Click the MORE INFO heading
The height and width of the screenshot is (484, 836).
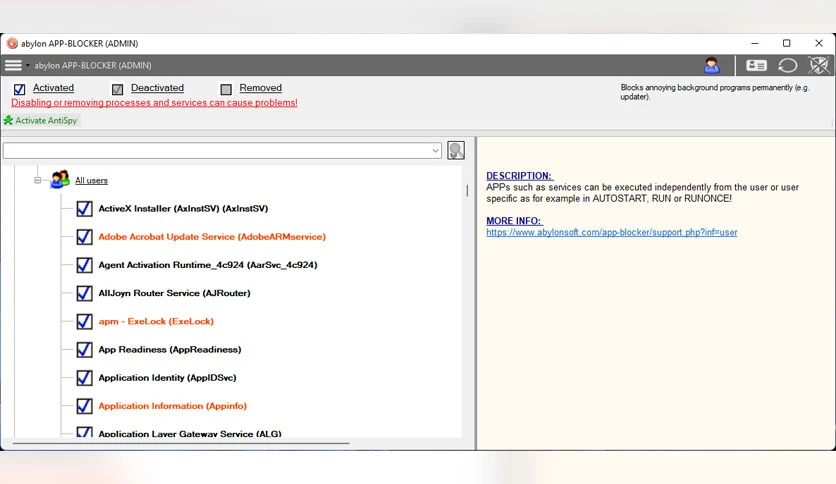514,221
